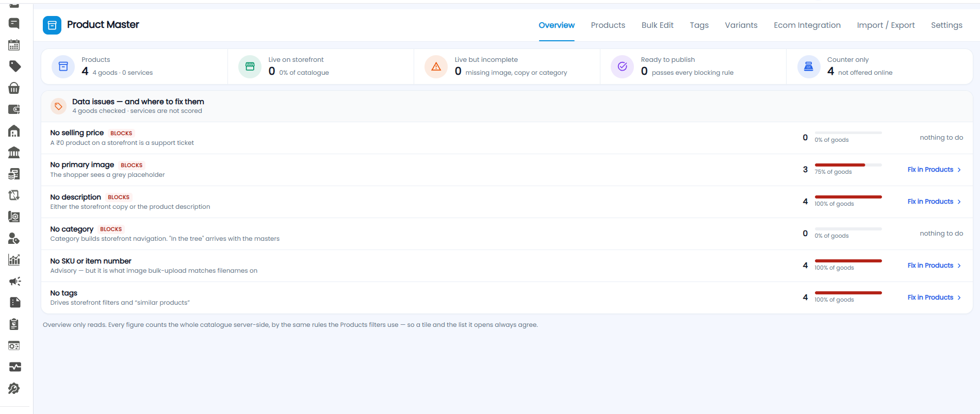
Task: Open the wrench tools sidebar icon
Action: pyautogui.click(x=14, y=388)
